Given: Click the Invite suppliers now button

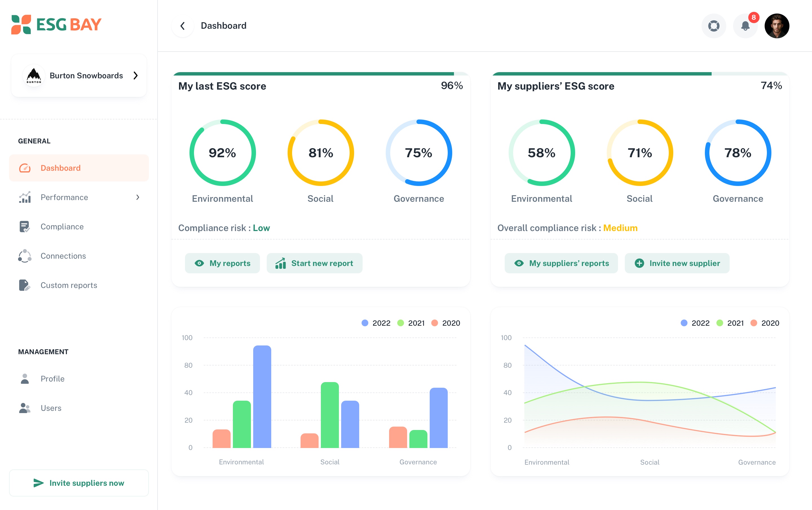Looking at the screenshot, I should point(79,483).
